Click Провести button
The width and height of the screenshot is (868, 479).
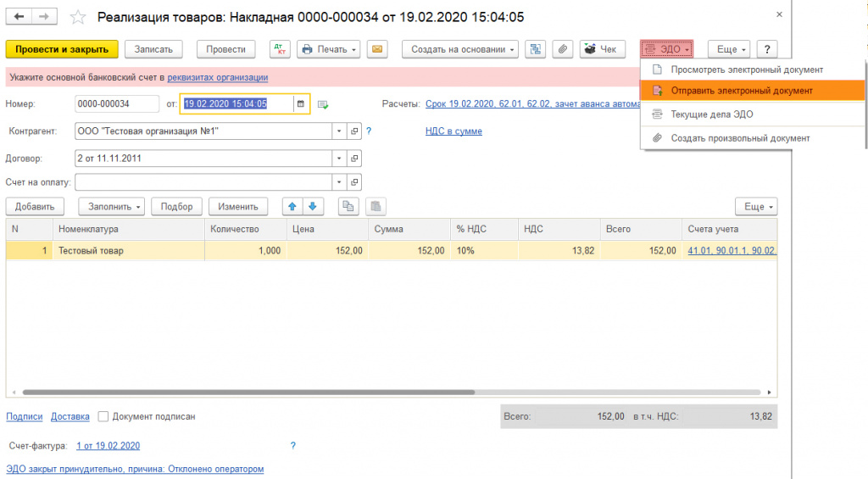(x=225, y=49)
